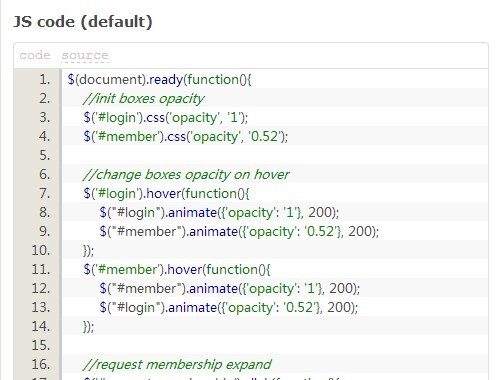Select line number 10
500x380 pixels.
tap(41, 250)
